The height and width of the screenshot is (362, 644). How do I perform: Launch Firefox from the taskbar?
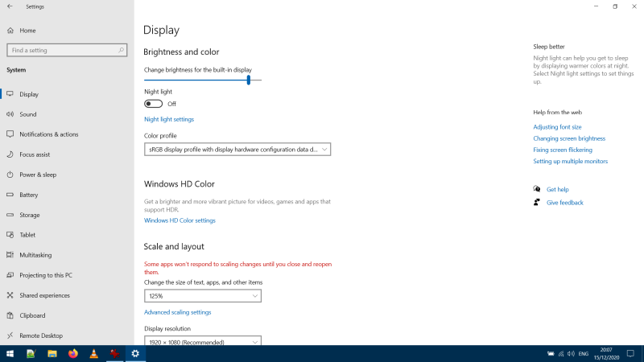pyautogui.click(x=73, y=353)
